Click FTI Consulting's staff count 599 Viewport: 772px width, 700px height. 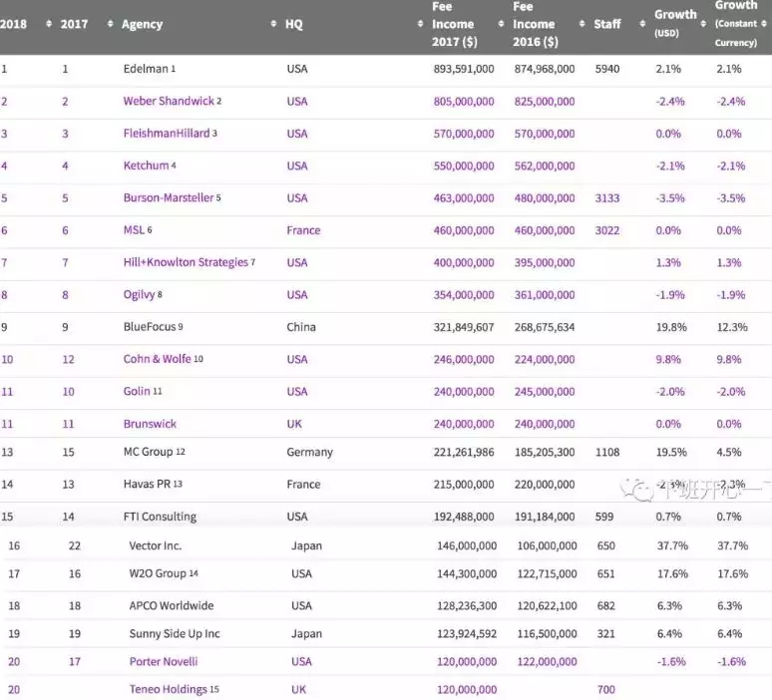click(x=604, y=517)
